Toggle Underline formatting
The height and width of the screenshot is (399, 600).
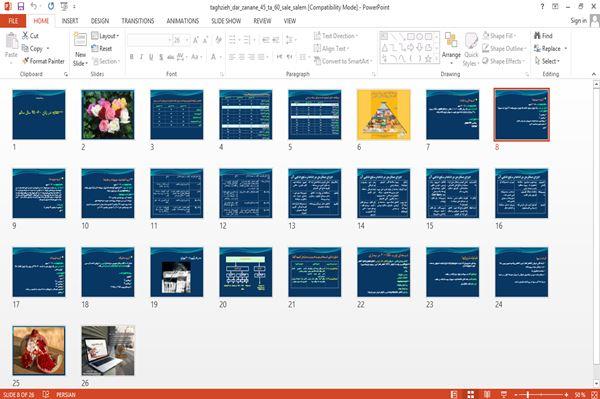[151, 57]
